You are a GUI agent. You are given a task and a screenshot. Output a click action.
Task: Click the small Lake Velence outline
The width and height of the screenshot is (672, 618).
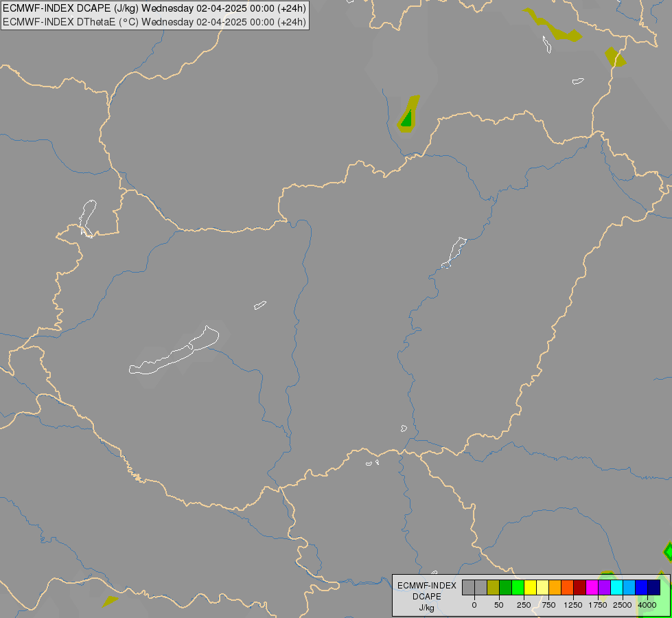[259, 305]
